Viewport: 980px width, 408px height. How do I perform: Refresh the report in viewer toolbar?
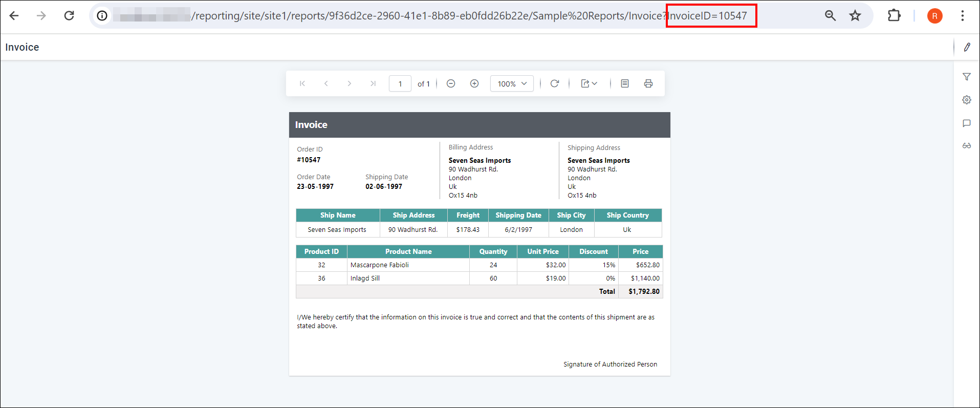point(555,83)
